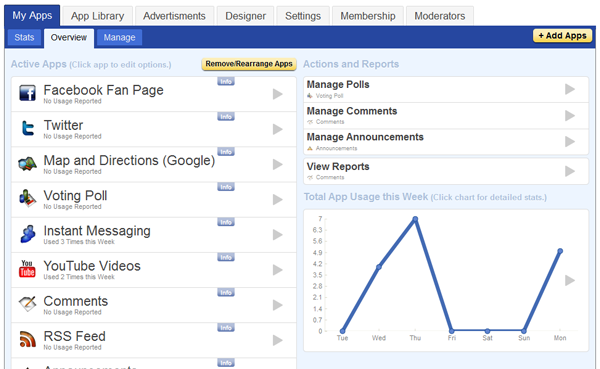Click the Twitter bird icon
This screenshot has width=600, height=369.
(x=28, y=128)
